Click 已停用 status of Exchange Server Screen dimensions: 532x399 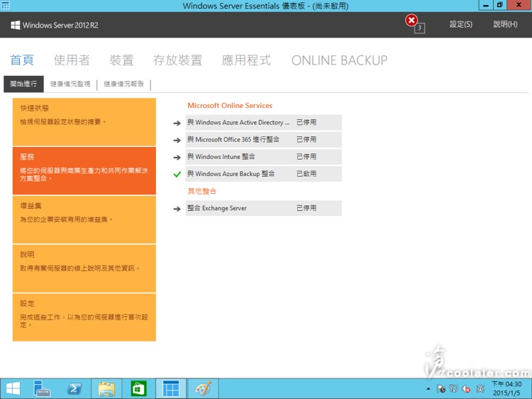pyautogui.click(x=306, y=208)
